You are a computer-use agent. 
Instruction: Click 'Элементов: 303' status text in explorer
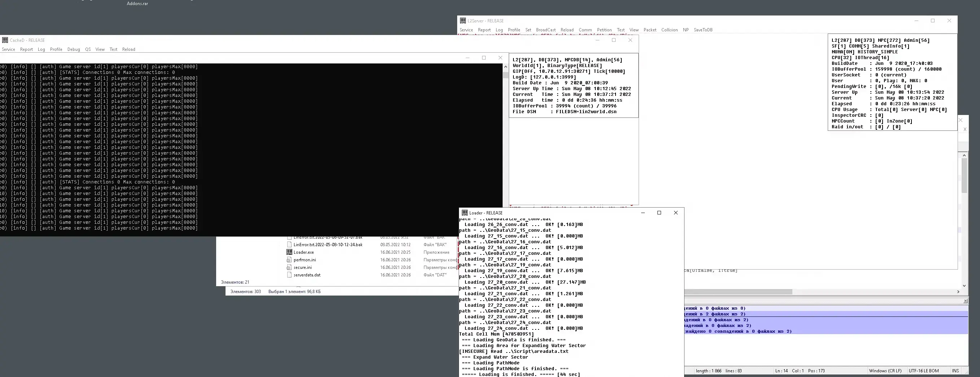coord(245,292)
